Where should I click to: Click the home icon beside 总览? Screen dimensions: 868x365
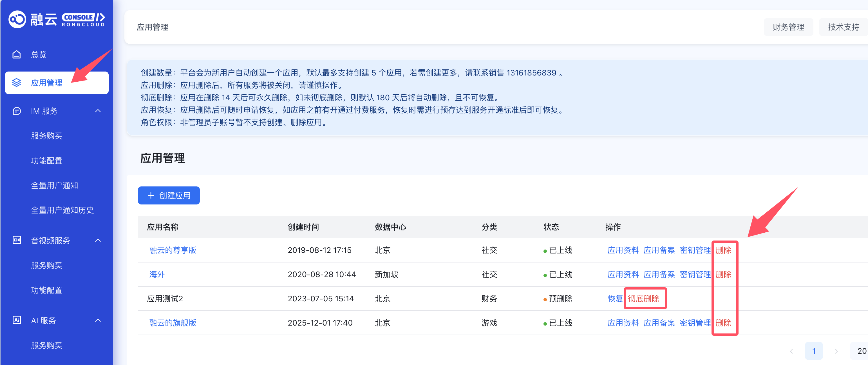pos(17,55)
